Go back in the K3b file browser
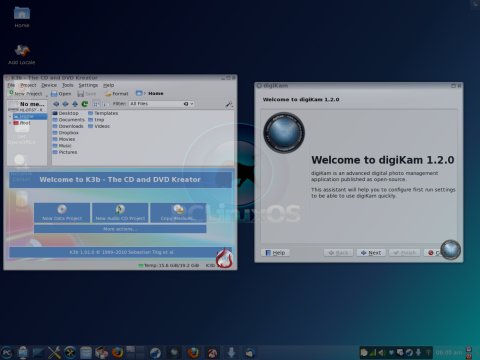This screenshot has height=360, width=480. click(x=56, y=104)
